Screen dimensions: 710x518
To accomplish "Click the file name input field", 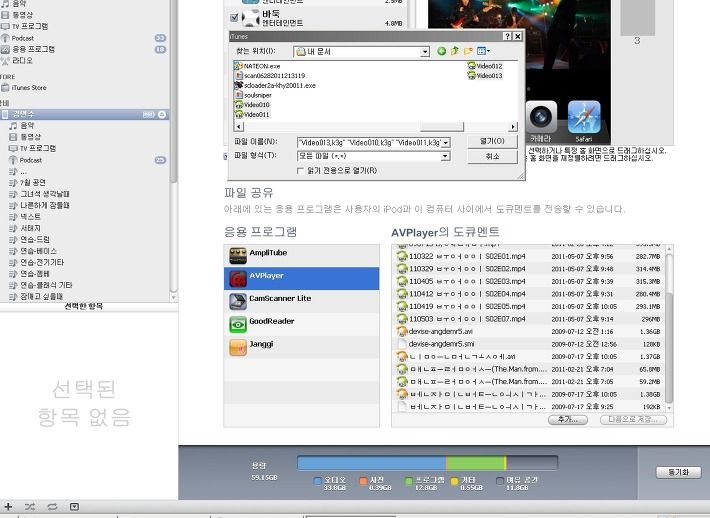I will [x=369, y=143].
